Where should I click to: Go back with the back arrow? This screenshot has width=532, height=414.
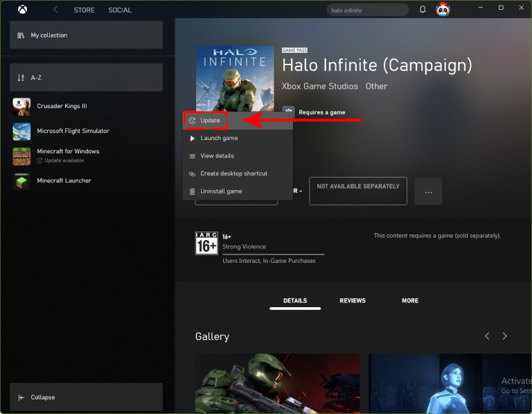coord(55,10)
